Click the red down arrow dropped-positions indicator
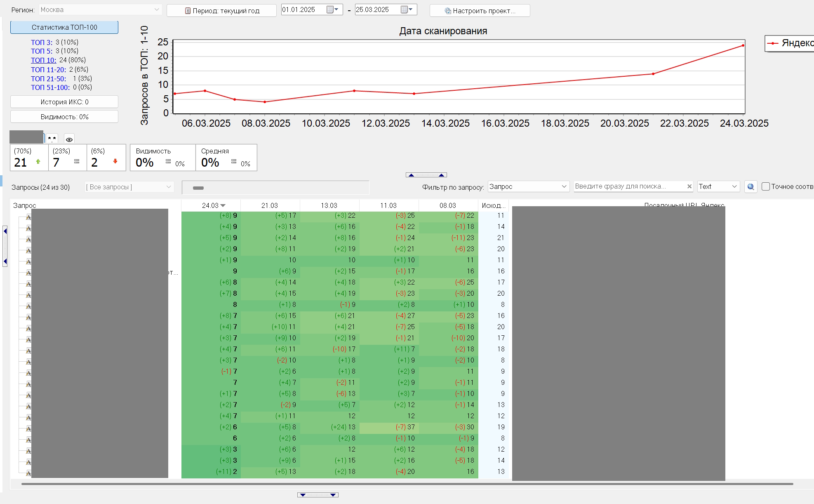 (x=115, y=162)
